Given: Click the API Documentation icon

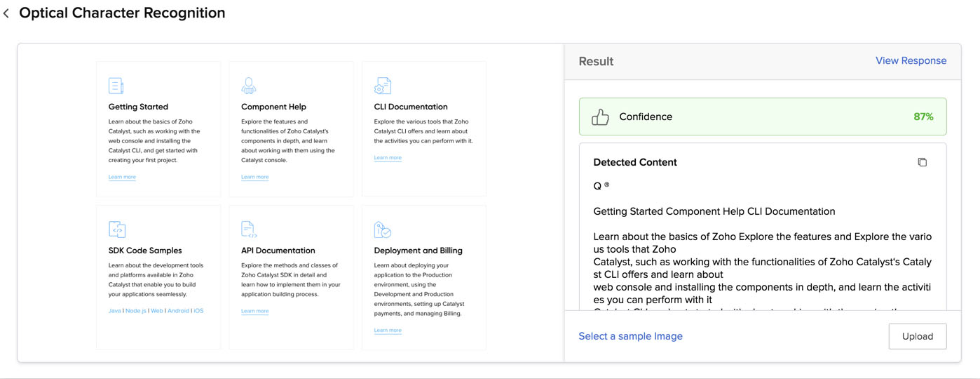Looking at the screenshot, I should tap(249, 230).
